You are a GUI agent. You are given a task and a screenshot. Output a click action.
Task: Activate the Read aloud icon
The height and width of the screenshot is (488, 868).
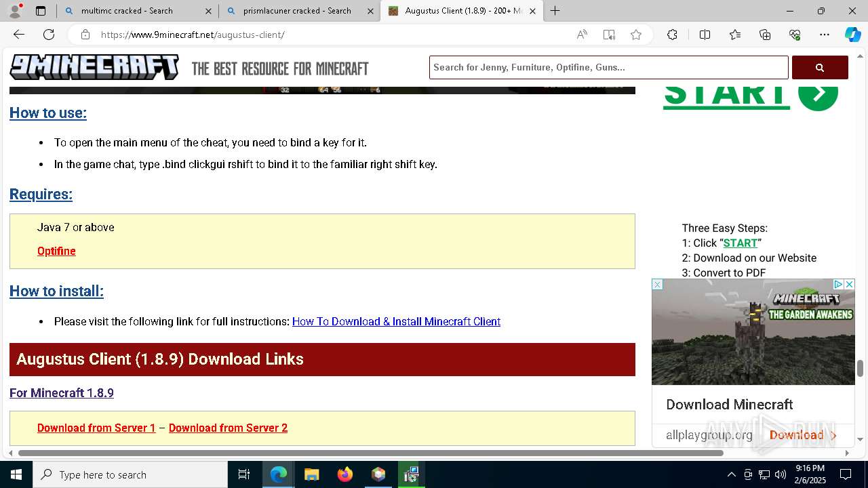(582, 35)
